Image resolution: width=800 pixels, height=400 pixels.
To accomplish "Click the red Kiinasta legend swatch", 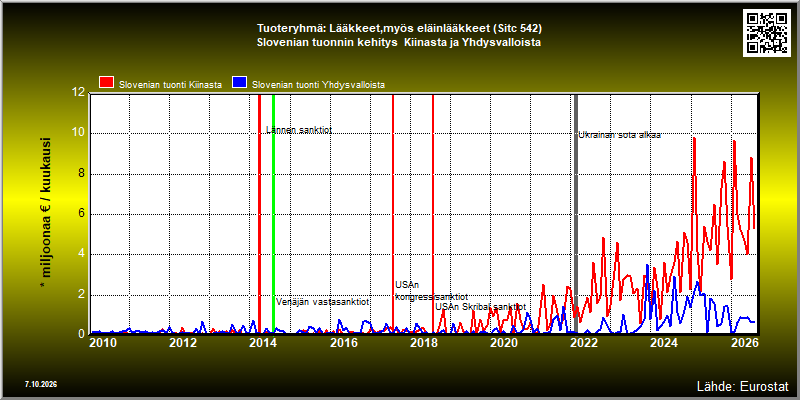I will pos(107,83).
